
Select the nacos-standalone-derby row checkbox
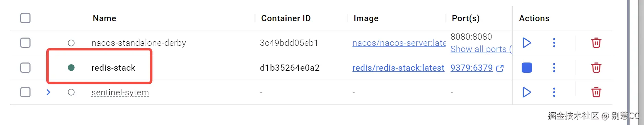[25, 43]
